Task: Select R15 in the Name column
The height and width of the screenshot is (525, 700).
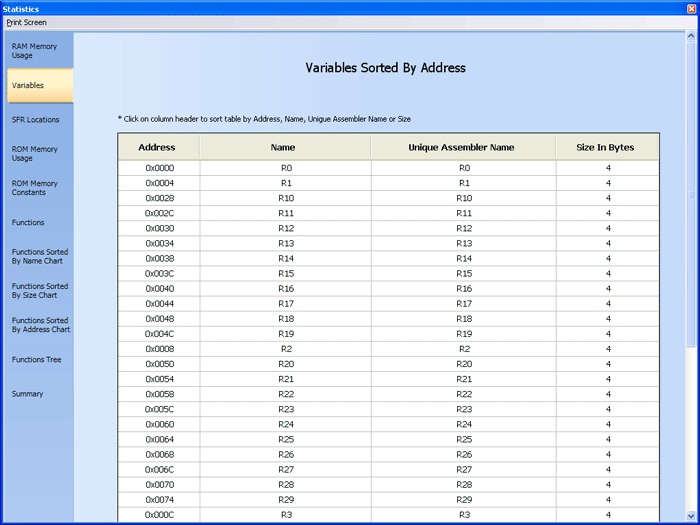Action: (x=286, y=274)
